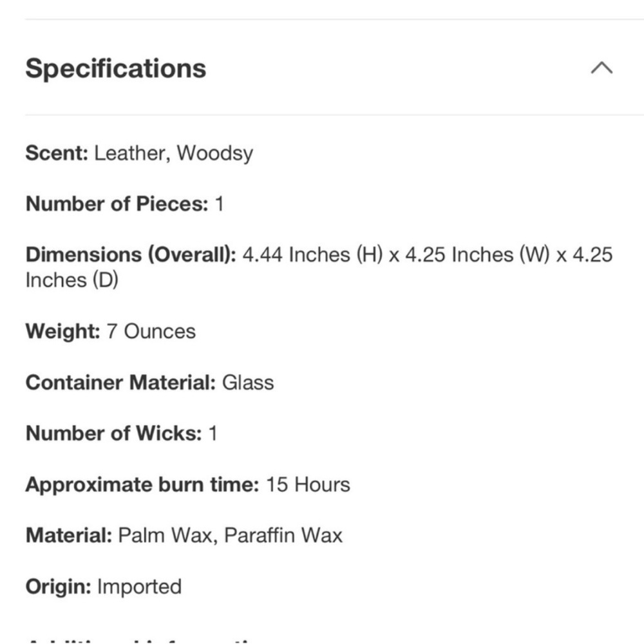Select the 7 Ounces value
Image resolution: width=644 pixels, height=644 pixels.
[x=151, y=332]
